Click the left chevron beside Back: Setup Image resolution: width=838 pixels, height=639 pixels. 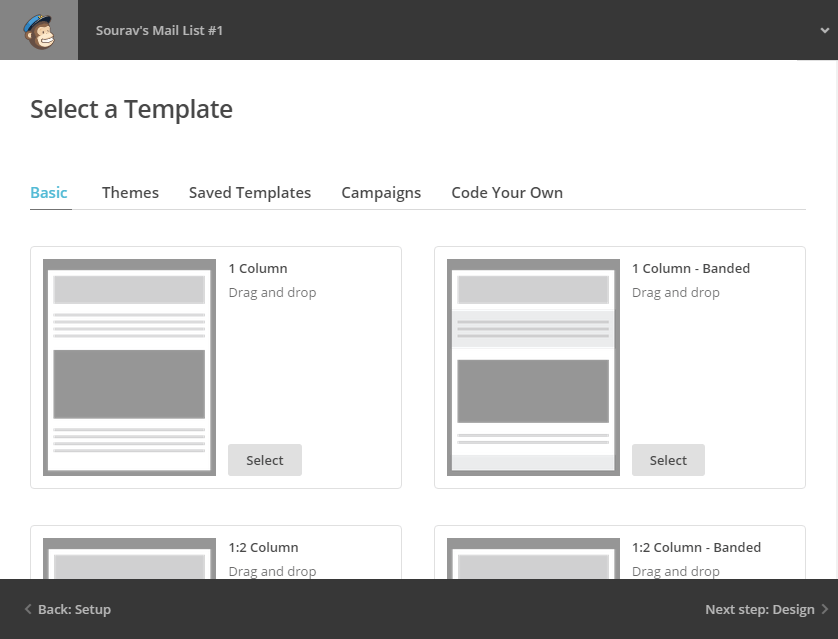pos(28,609)
